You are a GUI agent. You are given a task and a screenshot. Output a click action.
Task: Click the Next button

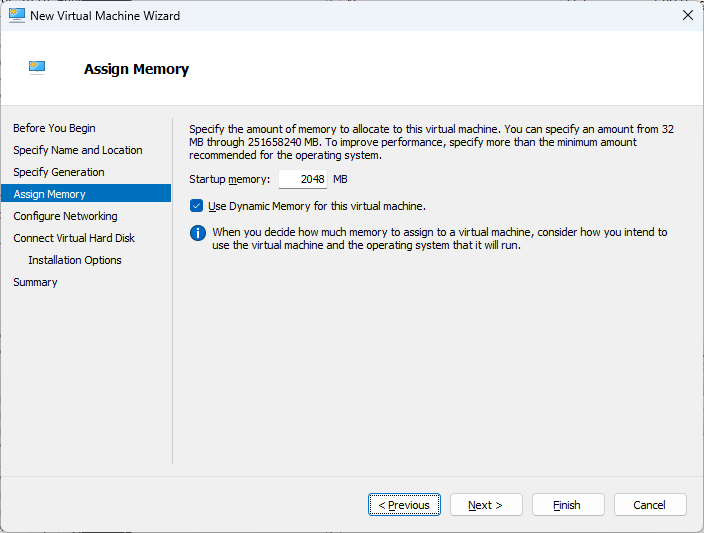click(x=486, y=505)
